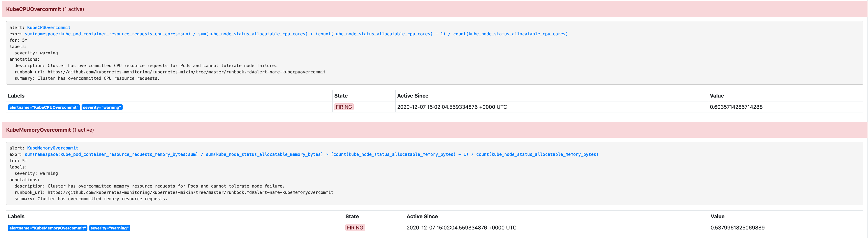
Task: Select the CPU alert value 0.6035714285714288
Action: (x=736, y=107)
